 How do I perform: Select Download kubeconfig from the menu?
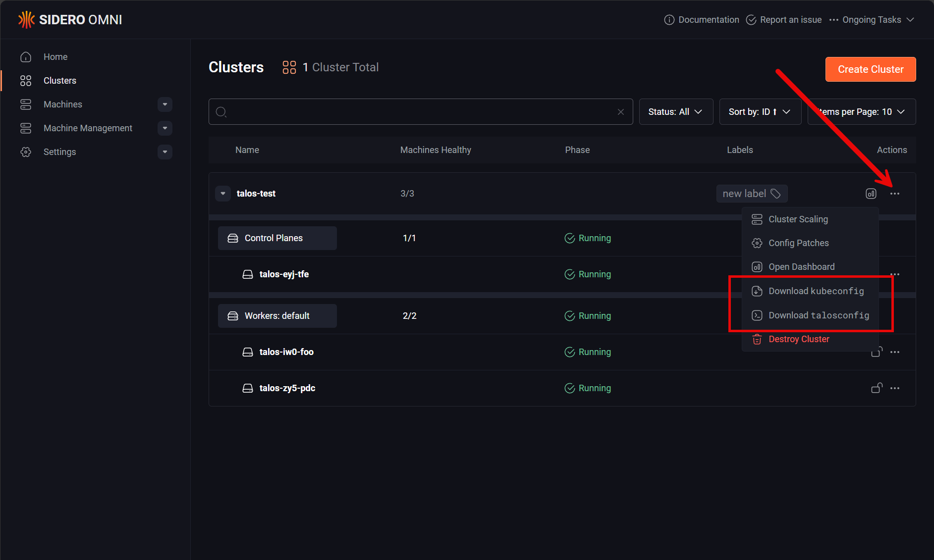(x=816, y=291)
